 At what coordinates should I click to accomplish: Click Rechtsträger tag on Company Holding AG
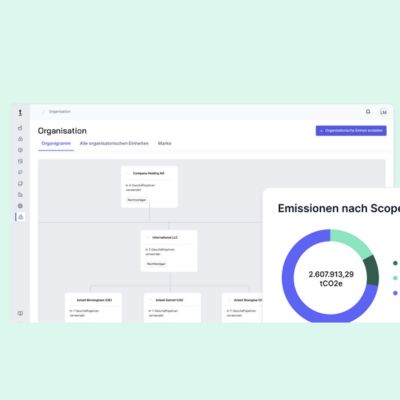137,200
